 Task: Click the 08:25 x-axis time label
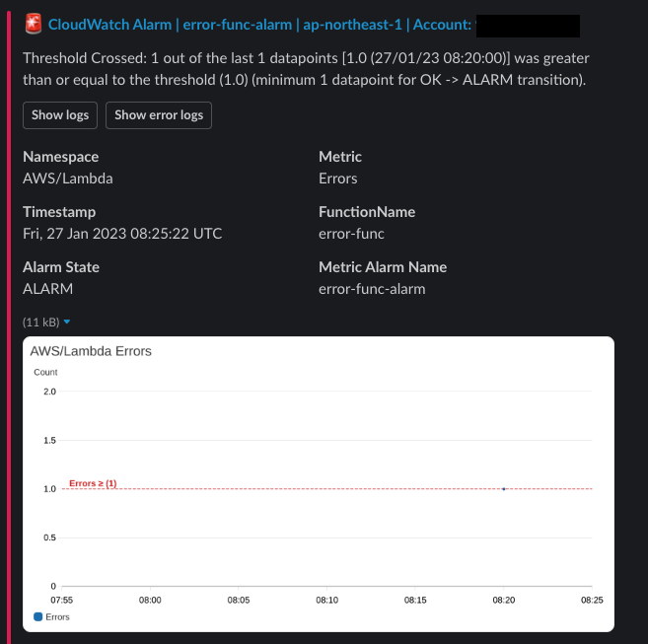(x=592, y=600)
